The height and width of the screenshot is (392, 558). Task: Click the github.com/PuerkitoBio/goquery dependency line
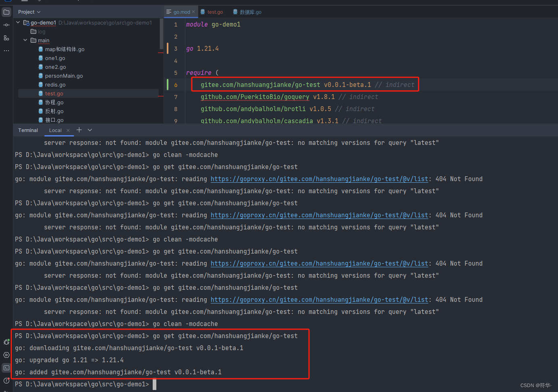[289, 97]
